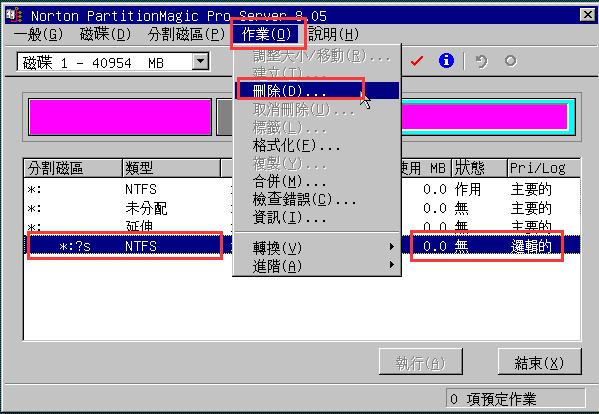Expand the 磁碟 1 disk dropdown arrow

200,61
